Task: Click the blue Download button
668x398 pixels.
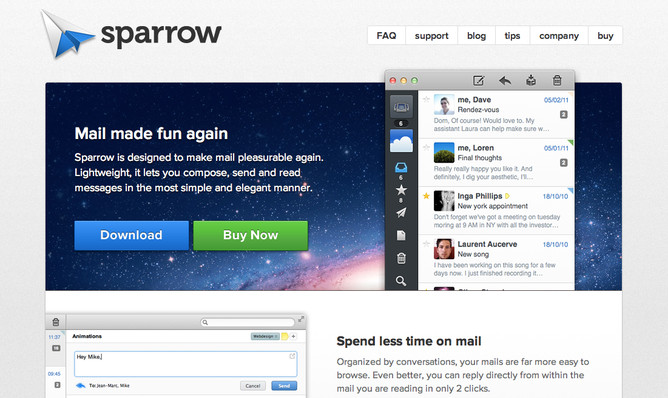Action: pos(131,235)
